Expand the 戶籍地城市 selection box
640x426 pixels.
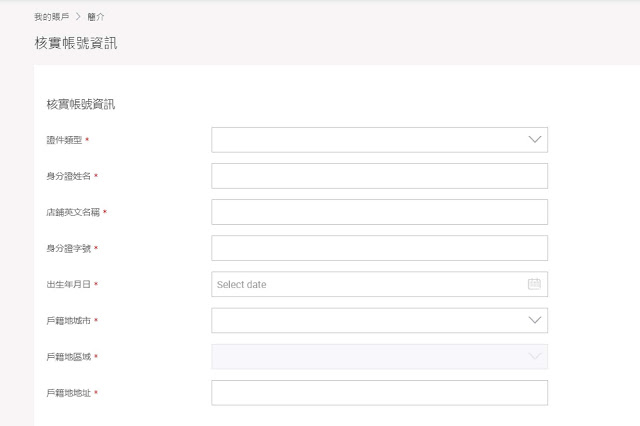[379, 320]
